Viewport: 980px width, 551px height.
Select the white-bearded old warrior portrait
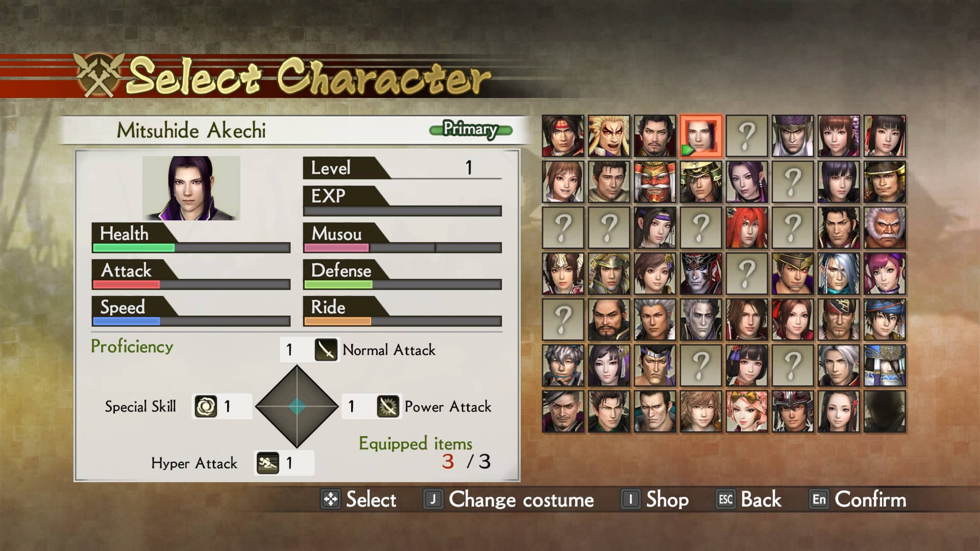[x=885, y=228]
